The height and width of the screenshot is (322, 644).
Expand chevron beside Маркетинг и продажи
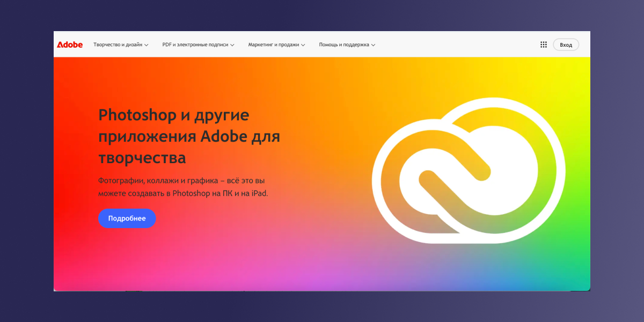[303, 45]
